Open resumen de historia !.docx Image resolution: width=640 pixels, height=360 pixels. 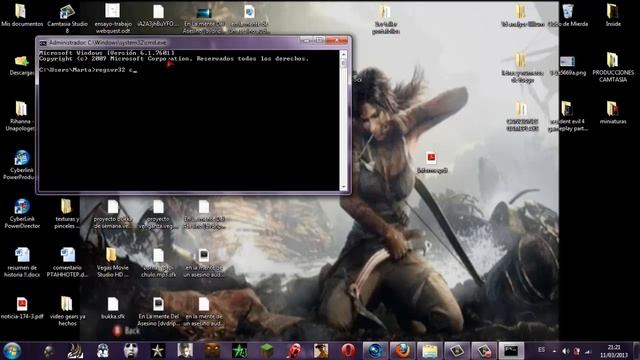click(x=22, y=262)
